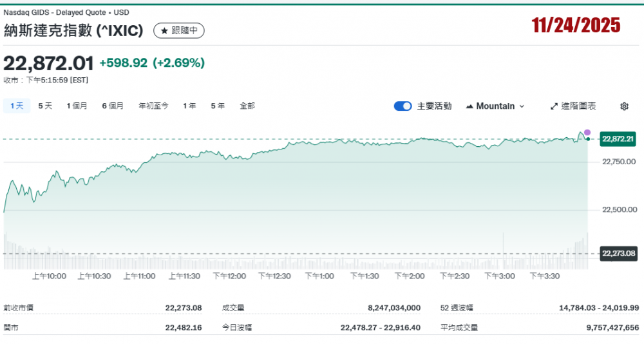Click the mountain chart-type icon

pos(469,106)
